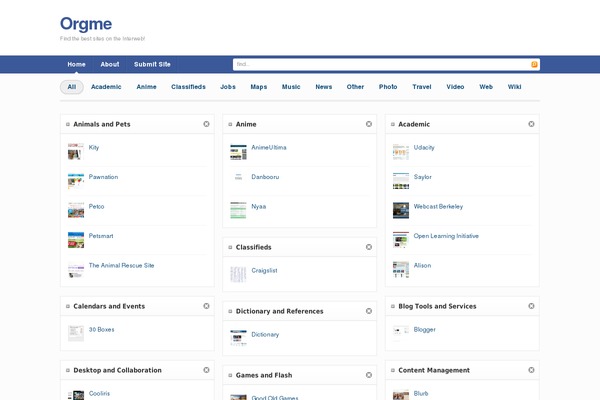The height and width of the screenshot is (400, 600).
Task: Filter by Video category
Action: tap(455, 87)
